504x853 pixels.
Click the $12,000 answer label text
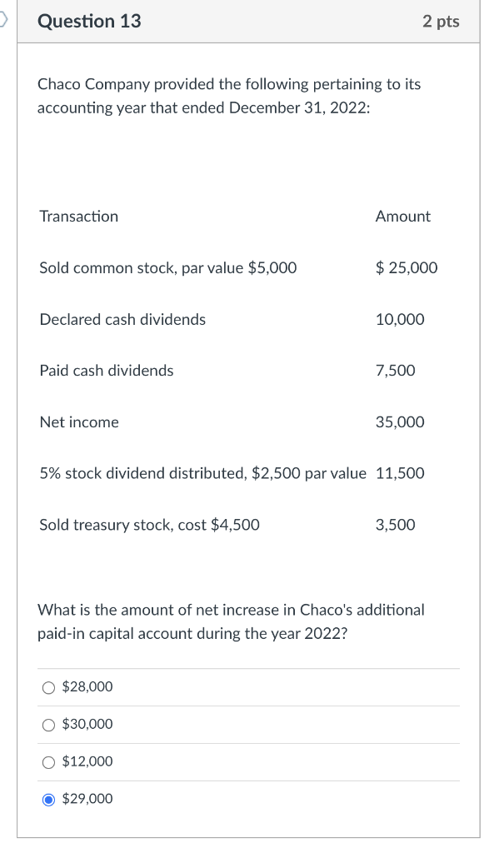tap(87, 761)
